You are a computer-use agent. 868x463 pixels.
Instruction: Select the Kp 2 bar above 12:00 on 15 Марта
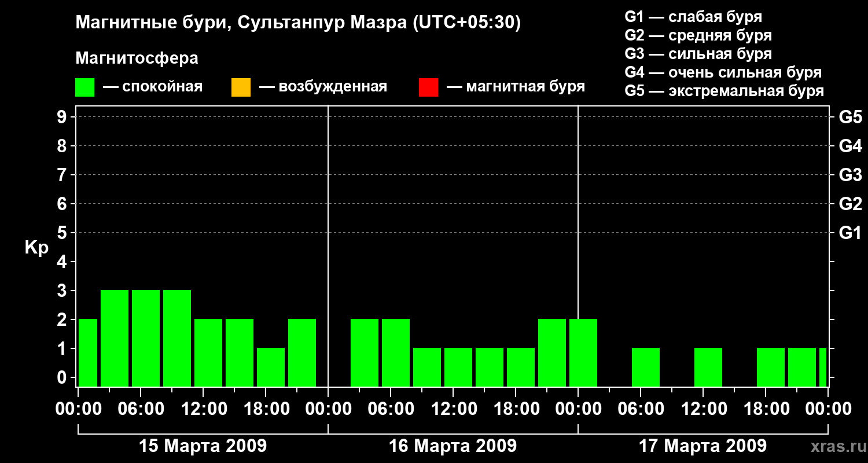[x=208, y=352]
